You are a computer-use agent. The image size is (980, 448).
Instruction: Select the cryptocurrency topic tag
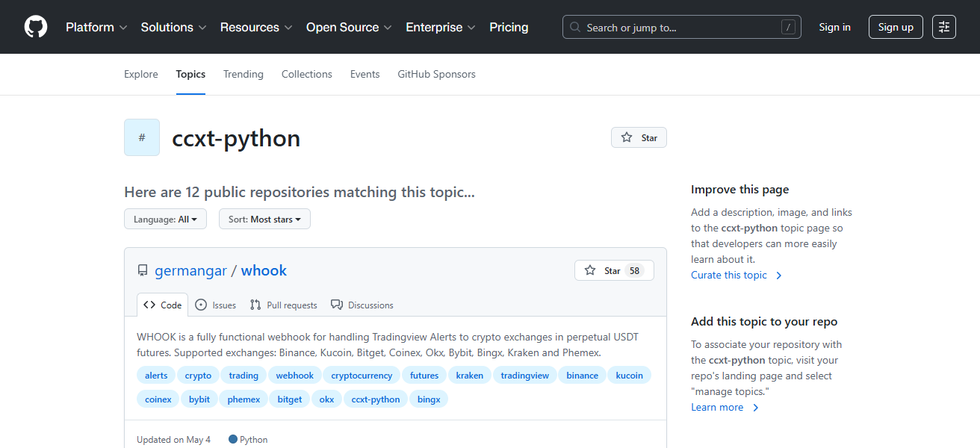[x=362, y=375]
